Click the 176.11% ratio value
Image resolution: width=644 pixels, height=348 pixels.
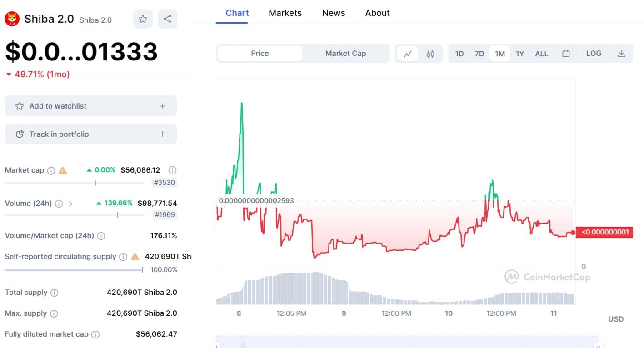coord(164,236)
